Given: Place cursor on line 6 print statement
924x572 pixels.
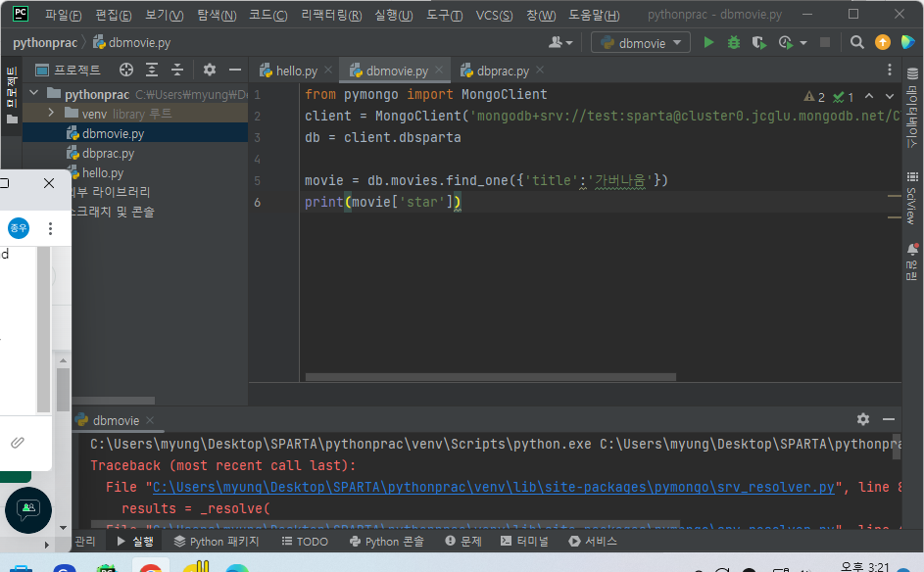Looking at the screenshot, I should pyautogui.click(x=383, y=202).
